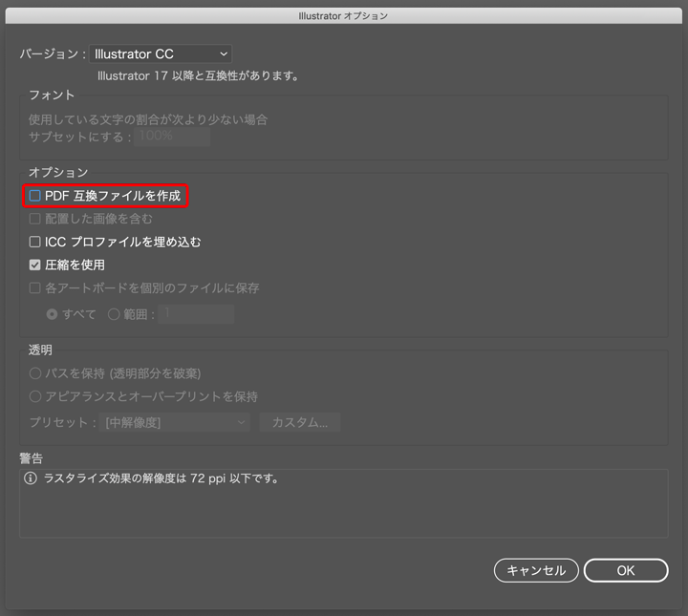The width and height of the screenshot is (688, 616).
Task: Enable the PDF 互換ファイルを作成 checkbox
Action: point(34,196)
